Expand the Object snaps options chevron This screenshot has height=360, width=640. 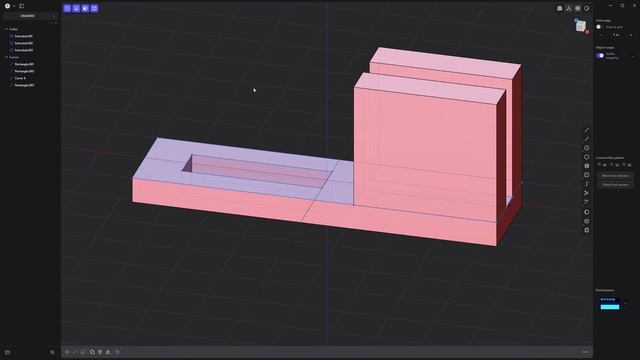(x=632, y=56)
